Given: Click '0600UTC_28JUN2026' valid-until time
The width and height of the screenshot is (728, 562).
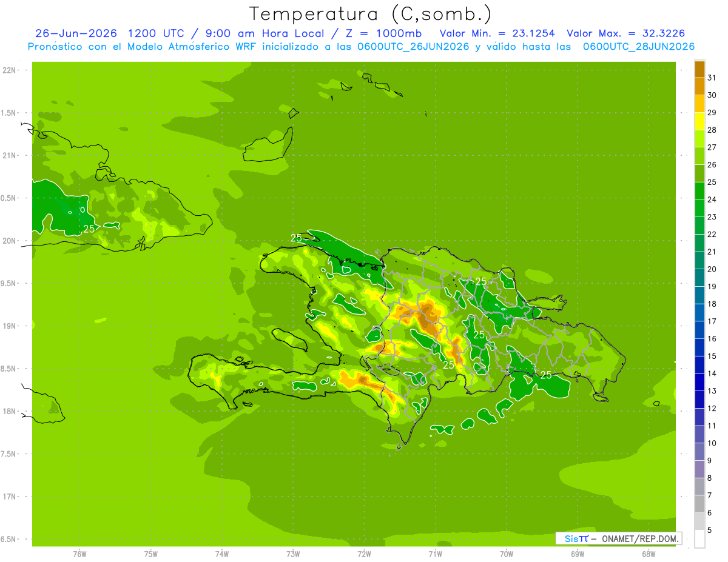Looking at the screenshot, I should [639, 47].
